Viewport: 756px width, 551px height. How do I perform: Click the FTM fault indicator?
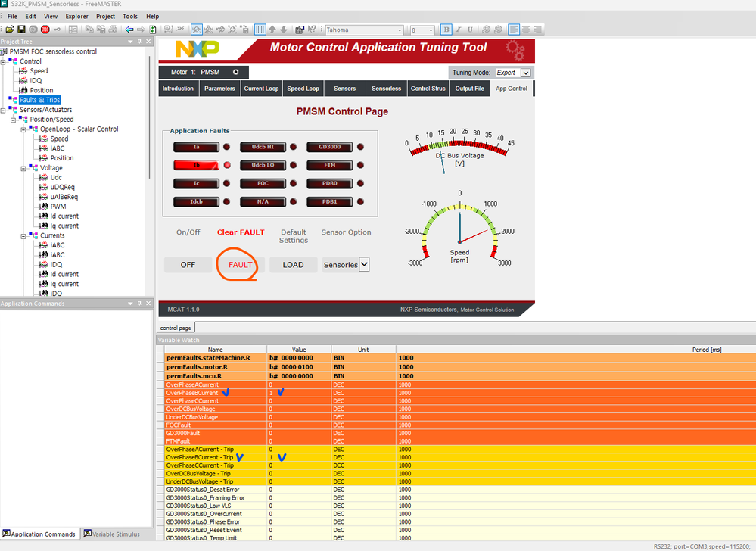330,165
